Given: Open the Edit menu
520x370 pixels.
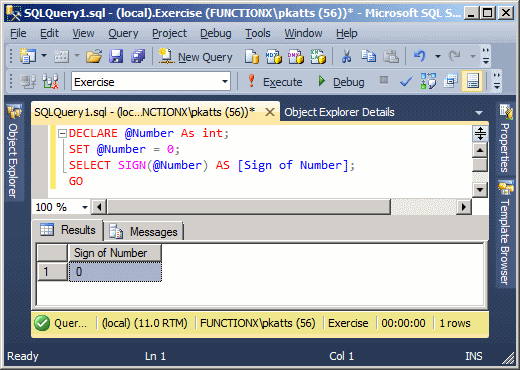Looking at the screenshot, I should click(49, 33).
